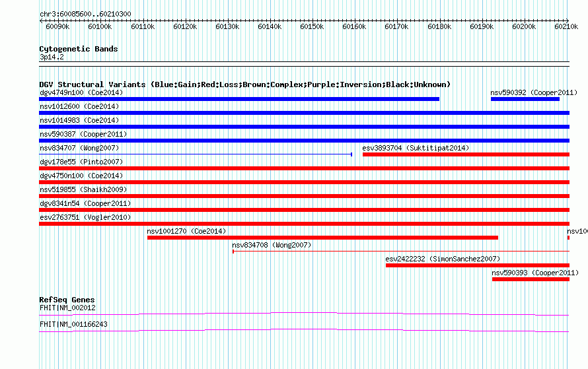Click the chr3:60085600..60210300 region label
Viewport: 588px width, 369px height.
(85, 15)
